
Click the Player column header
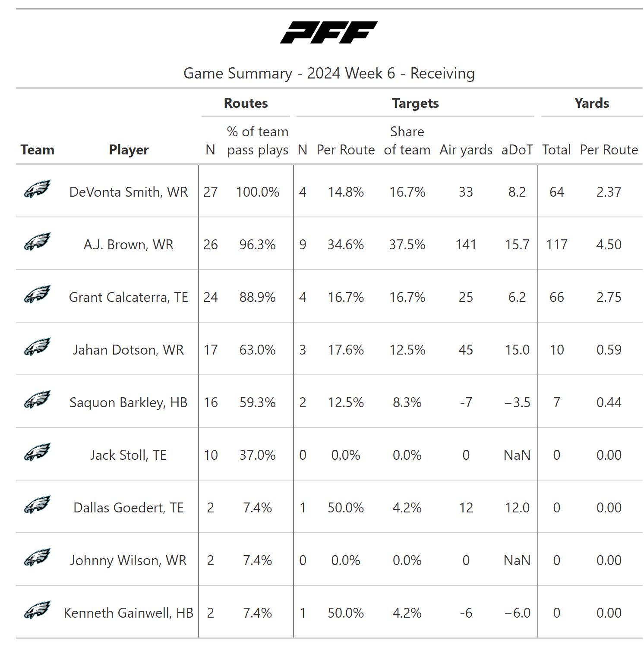coord(129,150)
